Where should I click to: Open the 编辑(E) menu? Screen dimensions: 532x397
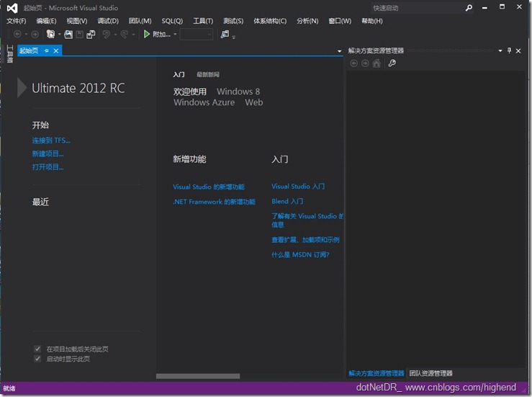point(47,21)
